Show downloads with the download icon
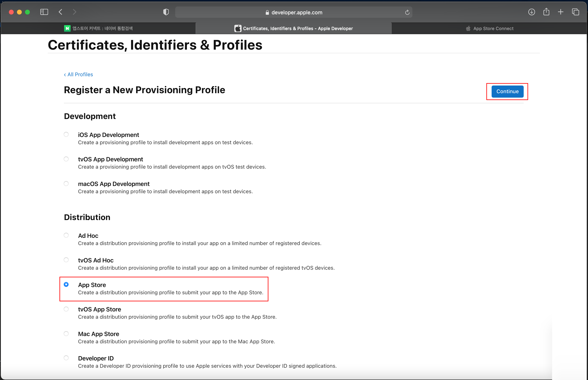This screenshot has width=588, height=380. [x=532, y=12]
